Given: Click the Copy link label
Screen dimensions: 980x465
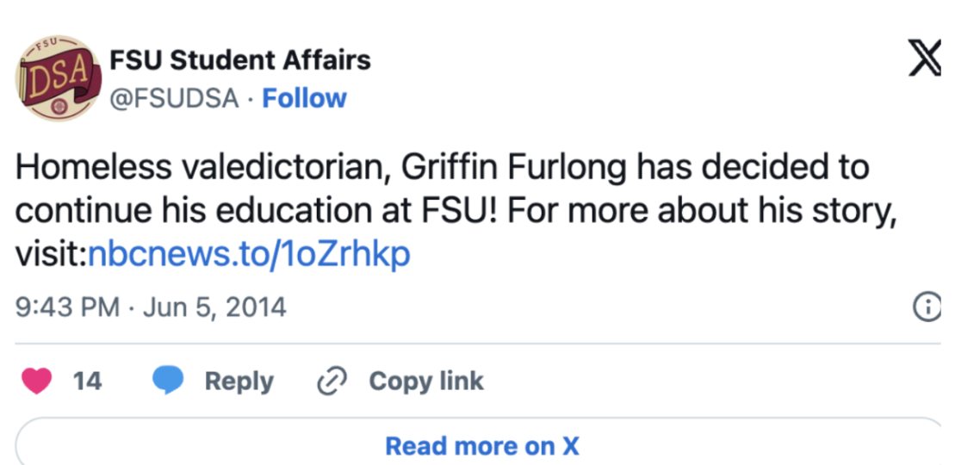Looking at the screenshot, I should 426,381.
